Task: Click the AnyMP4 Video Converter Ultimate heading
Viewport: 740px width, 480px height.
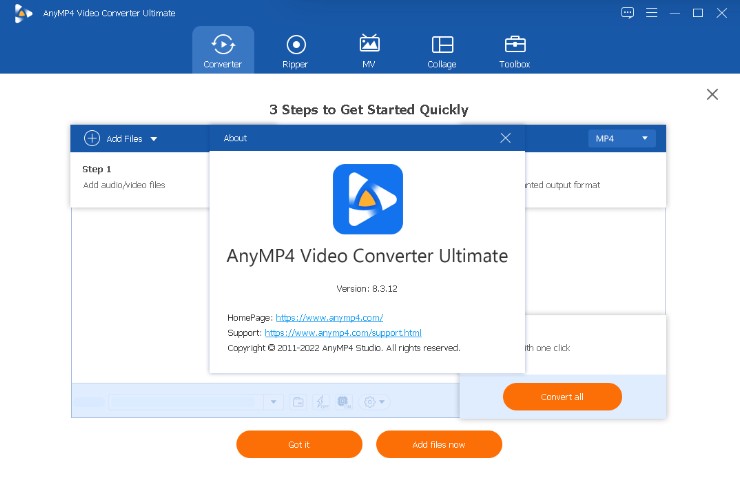Action: (x=367, y=256)
